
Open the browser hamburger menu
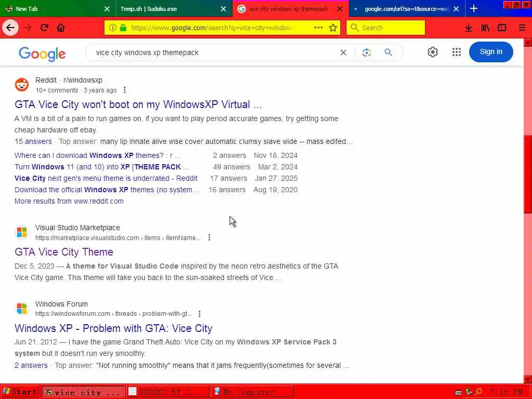[x=522, y=28]
